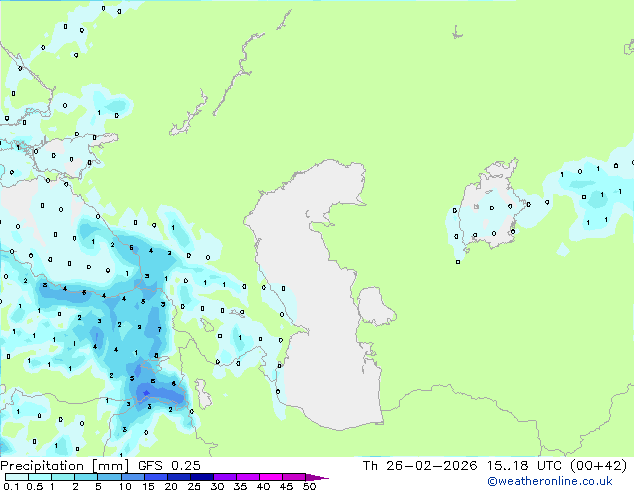Click the '15..18 UTC' time range
This screenshot has height=490, width=634.
[524, 466]
